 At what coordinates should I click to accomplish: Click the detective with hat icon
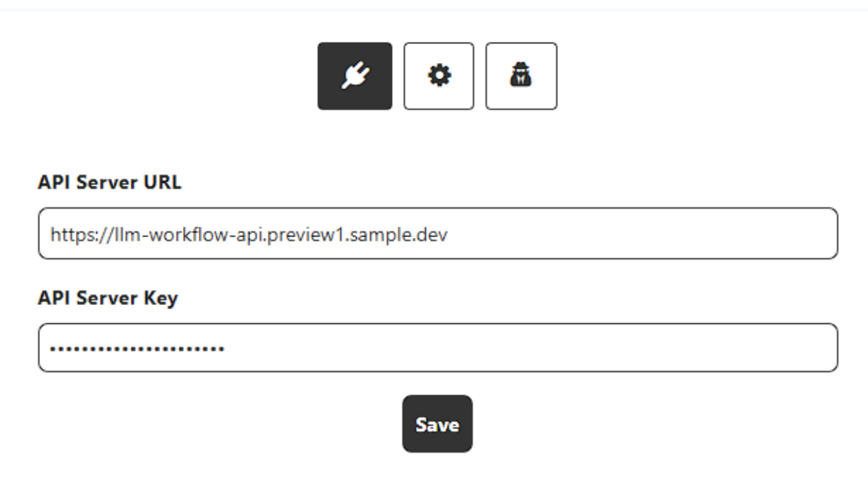coord(521,76)
